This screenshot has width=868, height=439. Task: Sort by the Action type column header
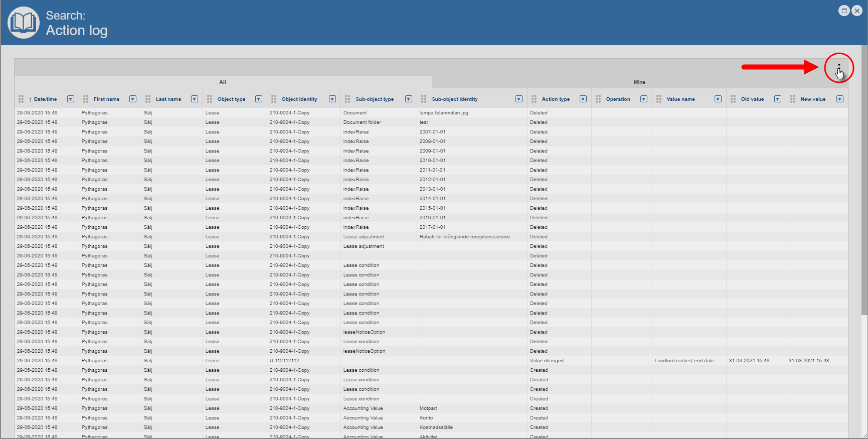point(556,99)
